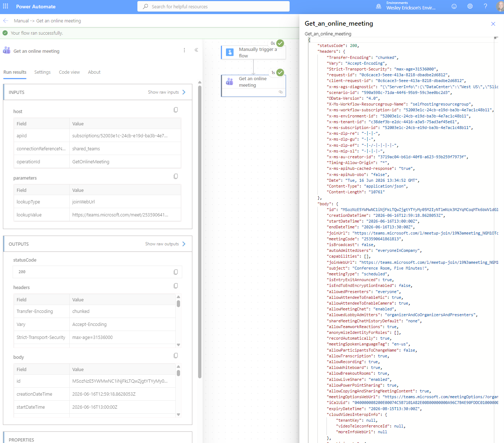Screen dimensions: 504x443
Task: Click the "statusCode": 200 line in JSON
Action: point(338,46)
